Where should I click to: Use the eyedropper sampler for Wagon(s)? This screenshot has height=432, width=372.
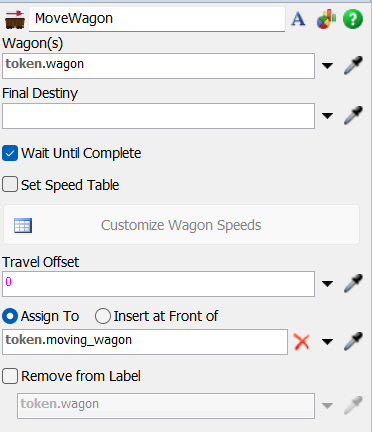353,65
